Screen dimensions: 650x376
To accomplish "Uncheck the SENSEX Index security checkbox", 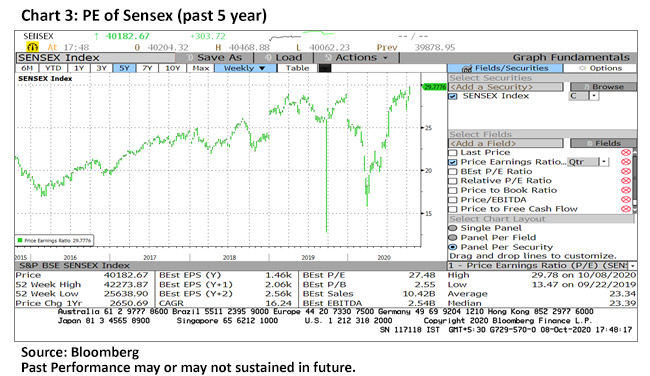I will pos(453,96).
